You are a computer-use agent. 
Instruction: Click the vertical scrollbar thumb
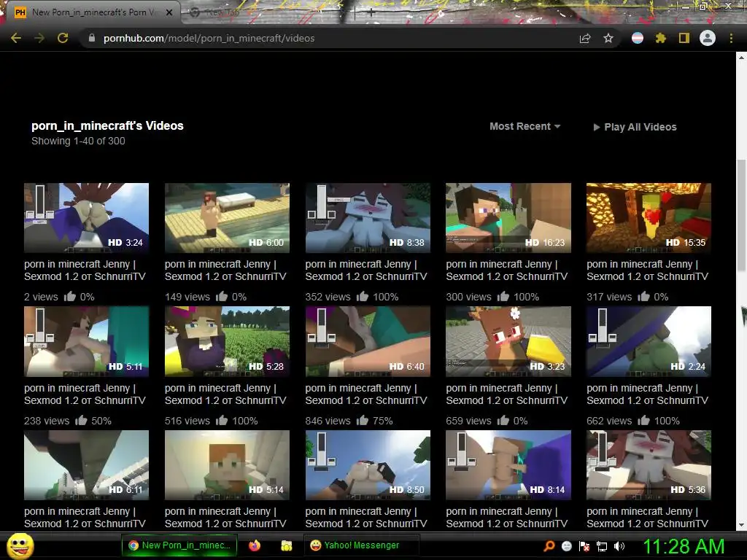point(741,217)
